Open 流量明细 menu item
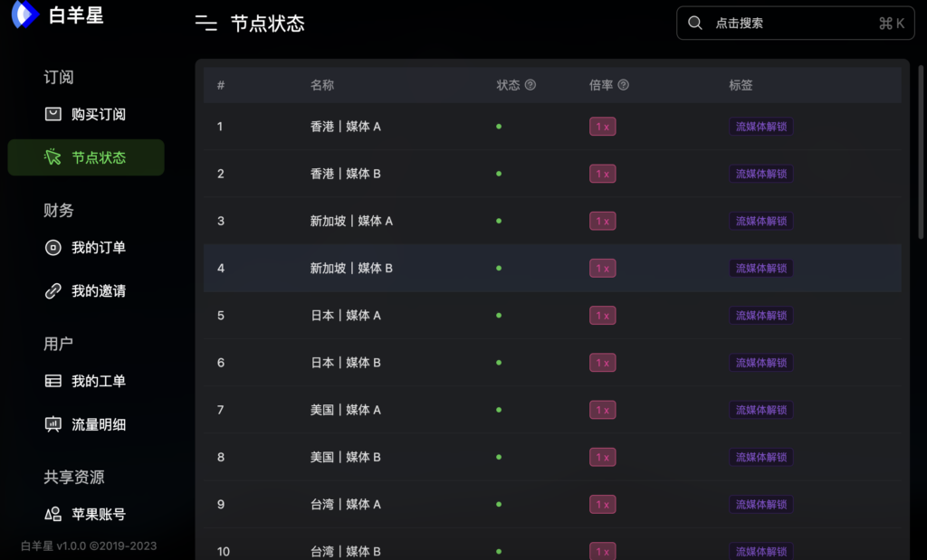 (98, 424)
